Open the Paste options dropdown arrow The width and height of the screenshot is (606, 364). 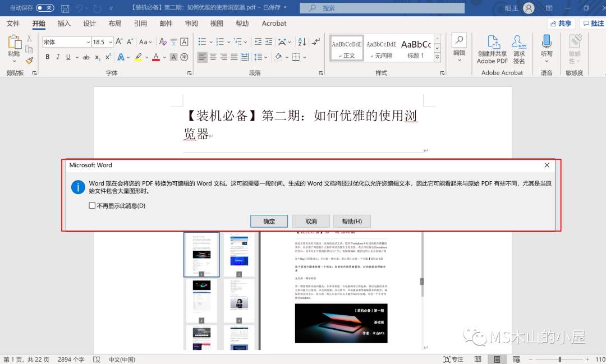[14, 61]
